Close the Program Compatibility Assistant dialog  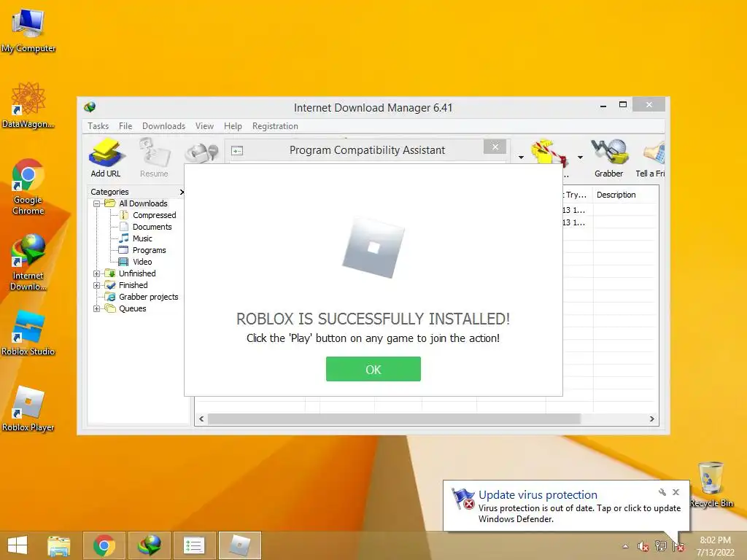495,147
